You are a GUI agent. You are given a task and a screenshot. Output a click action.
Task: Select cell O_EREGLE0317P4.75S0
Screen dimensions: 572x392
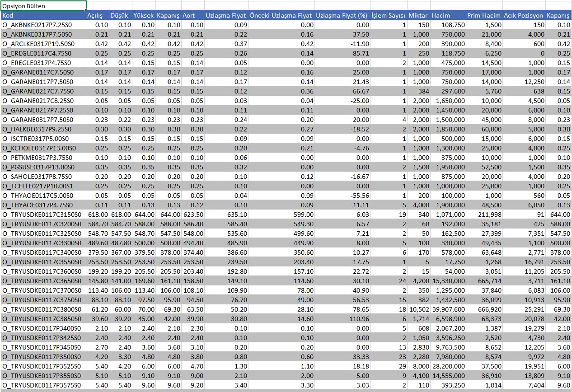(43, 63)
